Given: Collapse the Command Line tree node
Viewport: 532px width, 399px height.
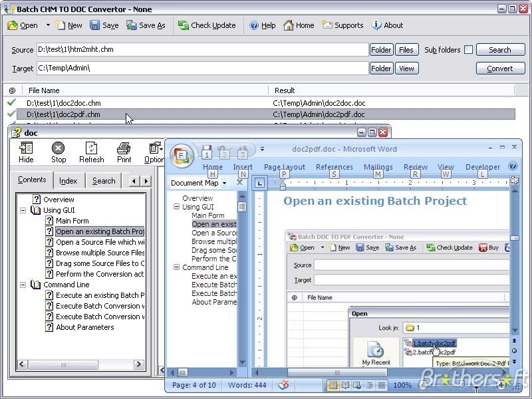Looking at the screenshot, I should coord(23,285).
